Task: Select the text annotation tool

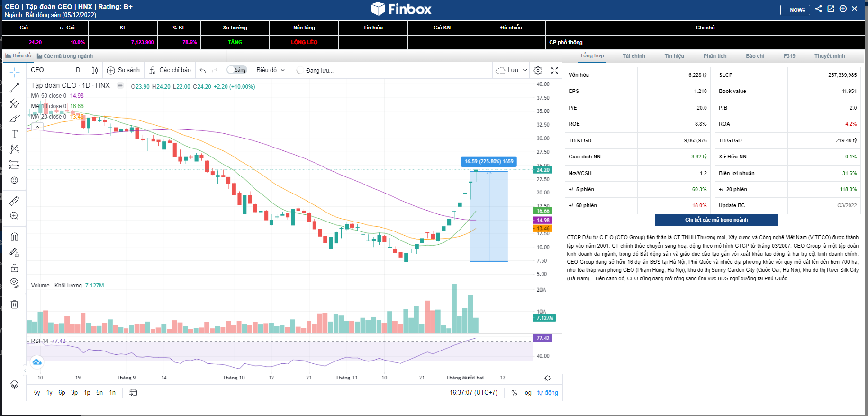Action: pos(15,134)
